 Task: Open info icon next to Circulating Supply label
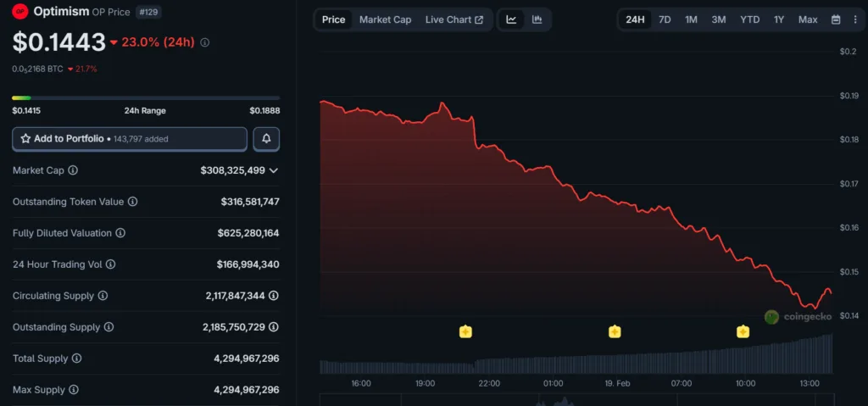coord(103,296)
